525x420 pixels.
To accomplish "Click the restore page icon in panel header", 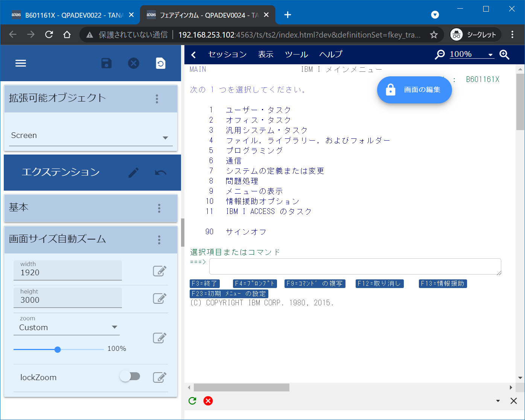I will point(161,63).
